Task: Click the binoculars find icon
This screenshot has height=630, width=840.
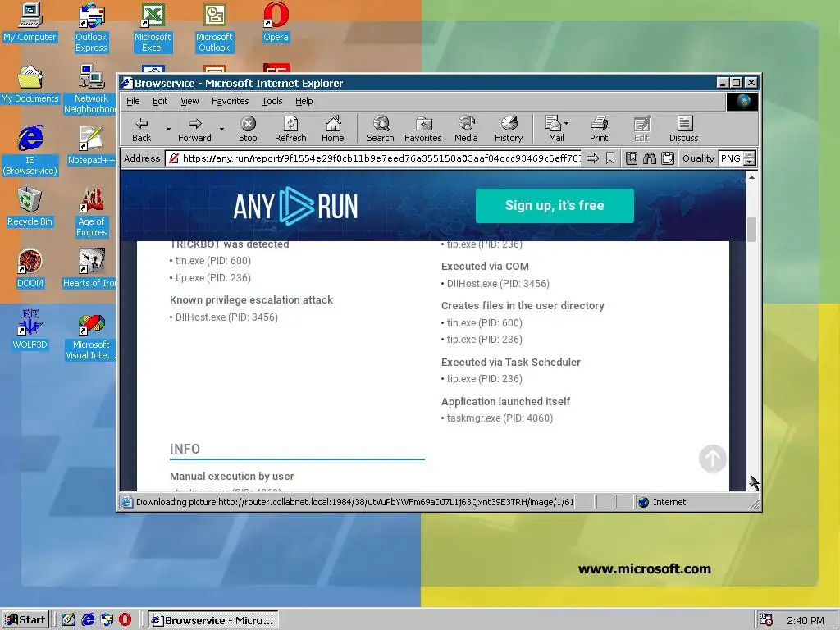Action: [650, 158]
